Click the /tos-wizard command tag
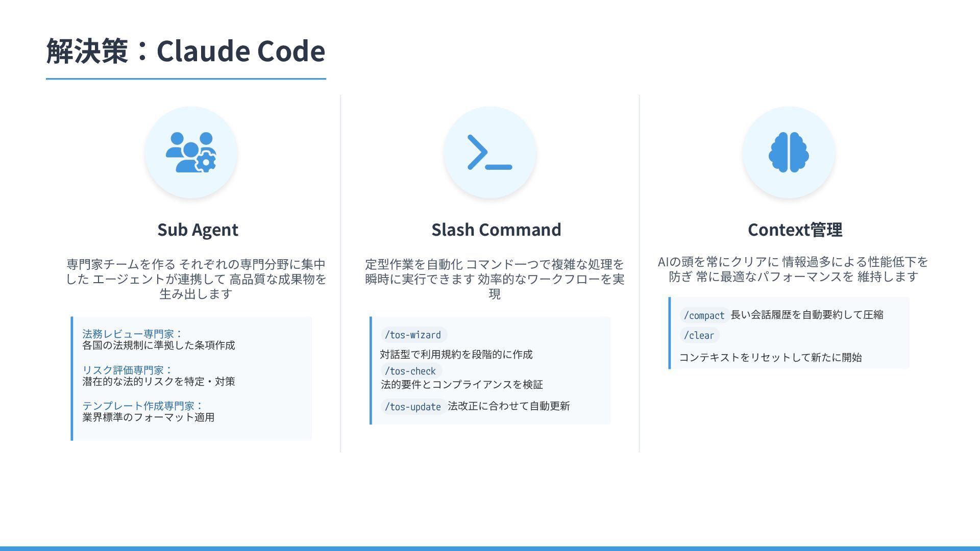Screen dimensions: 980x551 (x=413, y=335)
